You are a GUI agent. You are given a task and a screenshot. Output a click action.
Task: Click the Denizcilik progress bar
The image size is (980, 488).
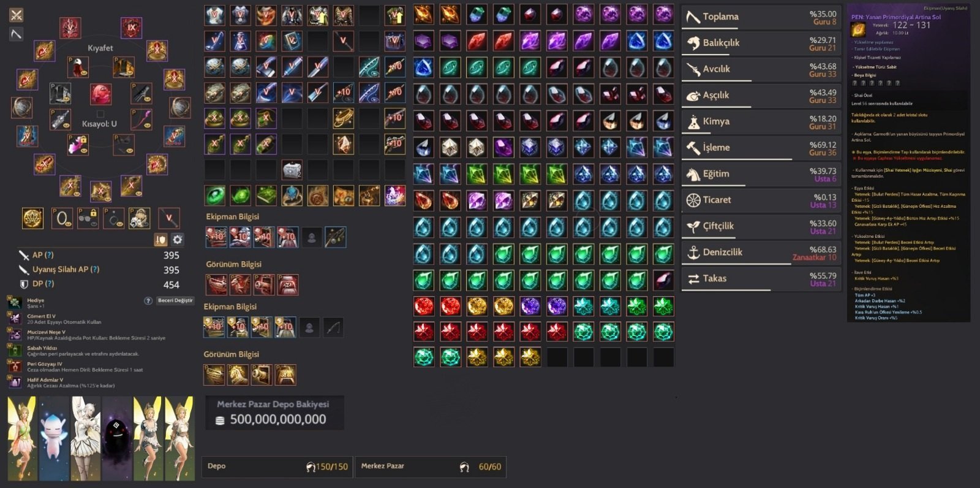pyautogui.click(x=736, y=264)
